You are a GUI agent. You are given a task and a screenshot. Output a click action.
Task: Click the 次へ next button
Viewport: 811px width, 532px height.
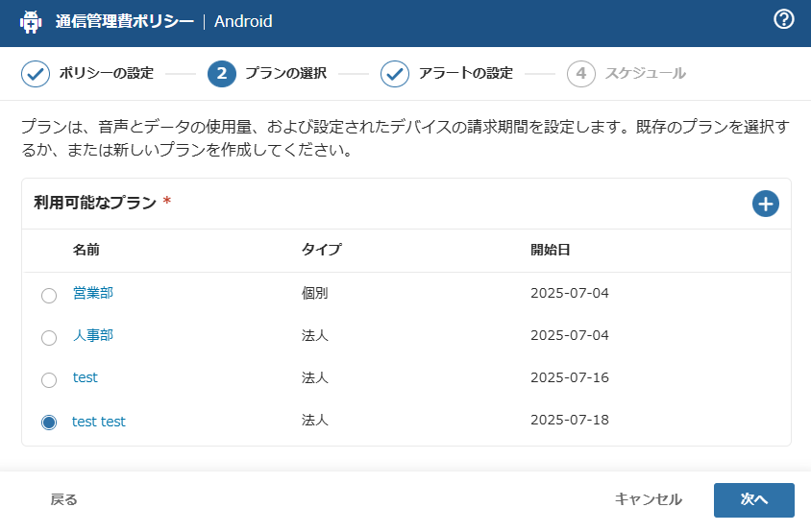(754, 500)
